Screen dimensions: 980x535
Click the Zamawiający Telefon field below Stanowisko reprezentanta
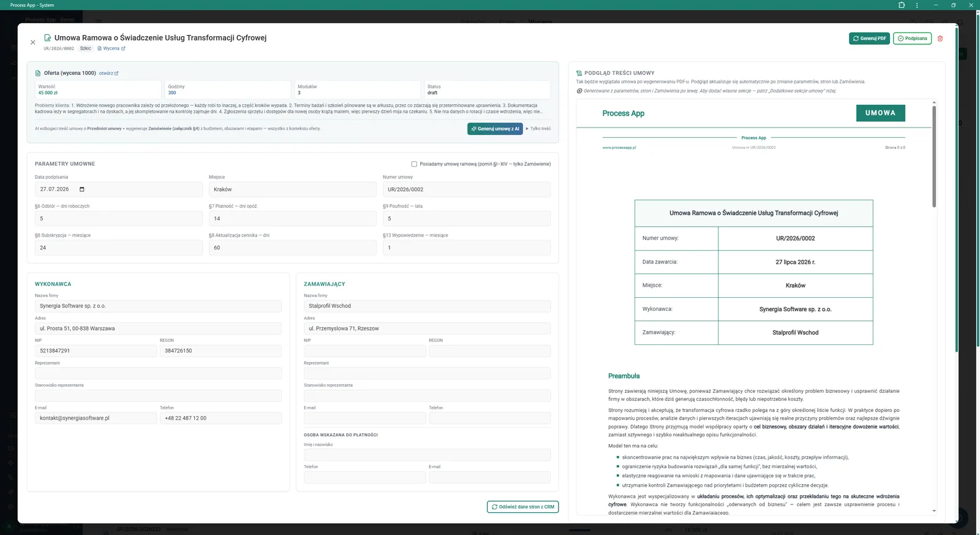click(489, 418)
